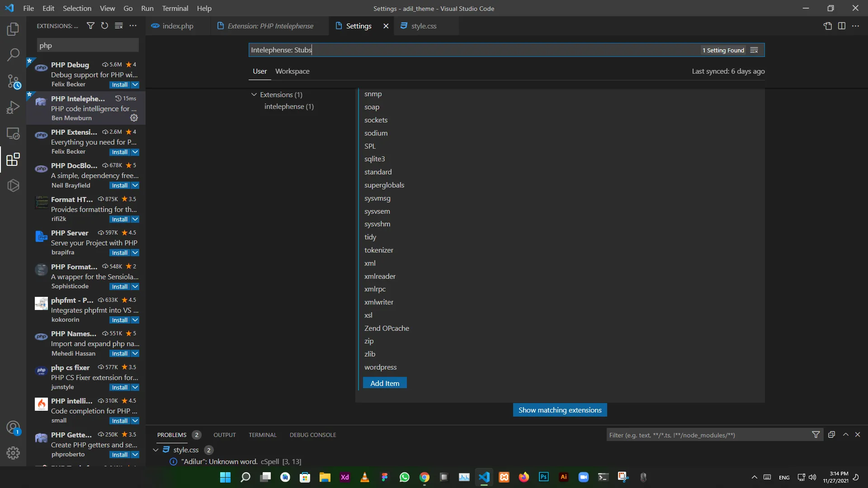The width and height of the screenshot is (868, 488).
Task: Toggle the Problems panel filter icon
Action: click(816, 435)
